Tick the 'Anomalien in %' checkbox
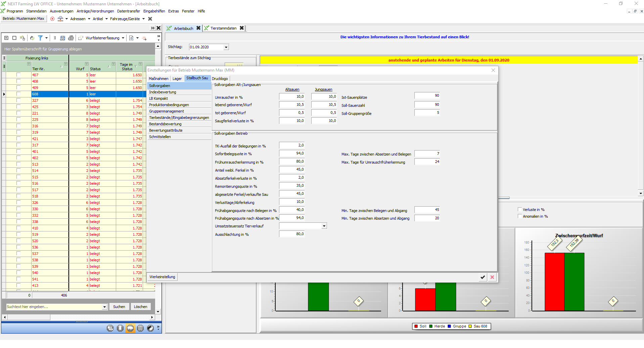This screenshot has width=644, height=348. (x=520, y=216)
